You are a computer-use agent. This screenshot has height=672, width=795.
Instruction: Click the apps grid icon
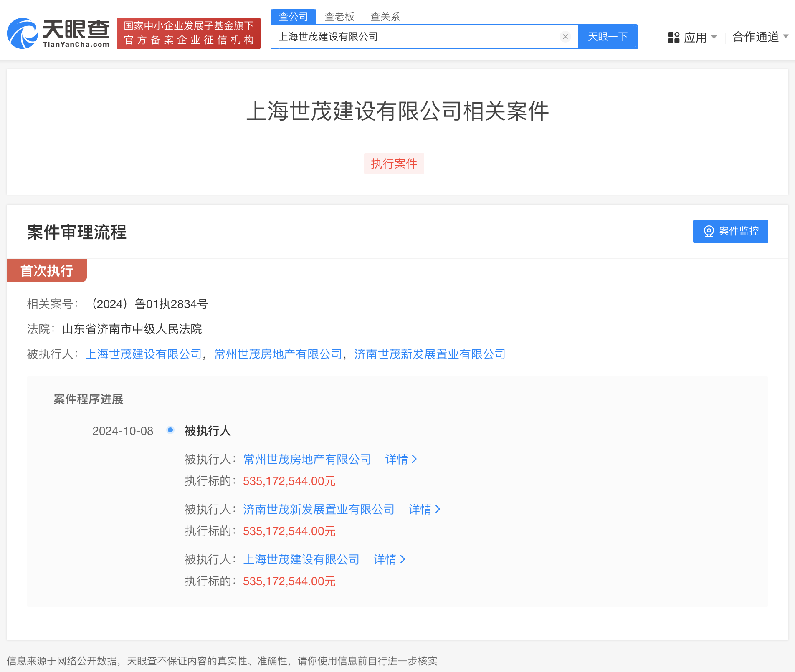(673, 38)
